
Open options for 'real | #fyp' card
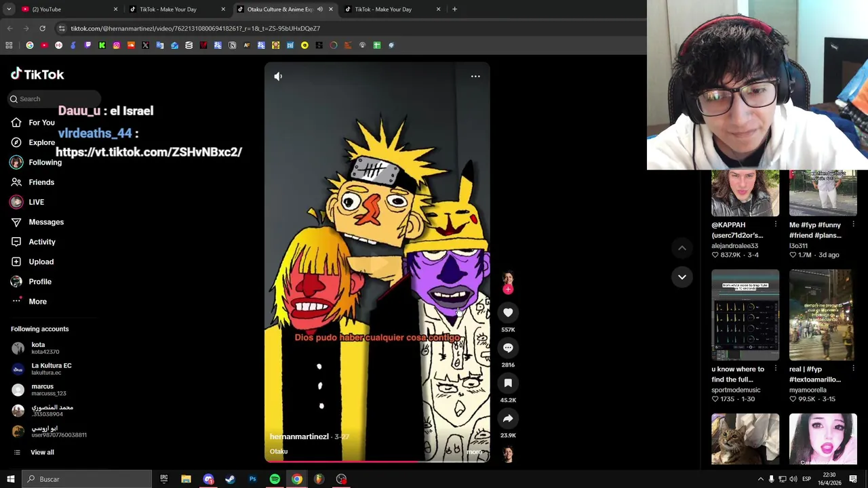(x=854, y=369)
